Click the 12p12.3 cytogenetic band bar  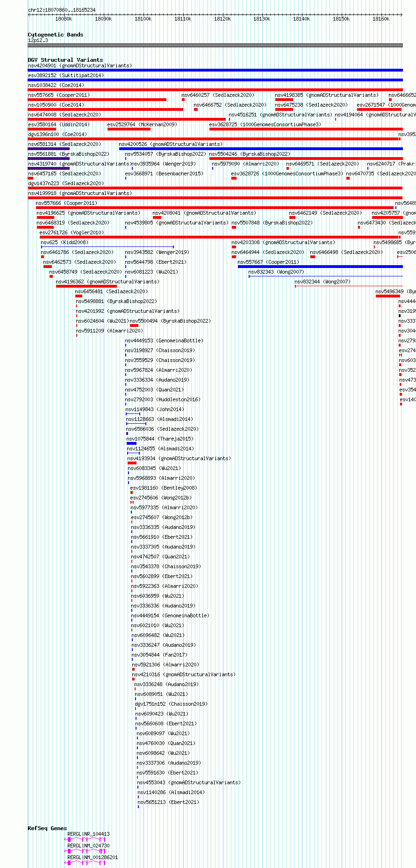215,45
